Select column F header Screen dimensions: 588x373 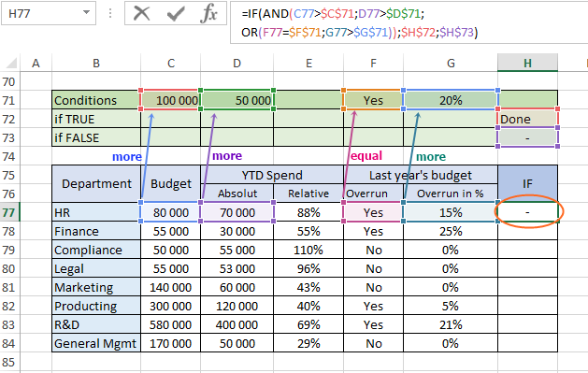coord(374,63)
